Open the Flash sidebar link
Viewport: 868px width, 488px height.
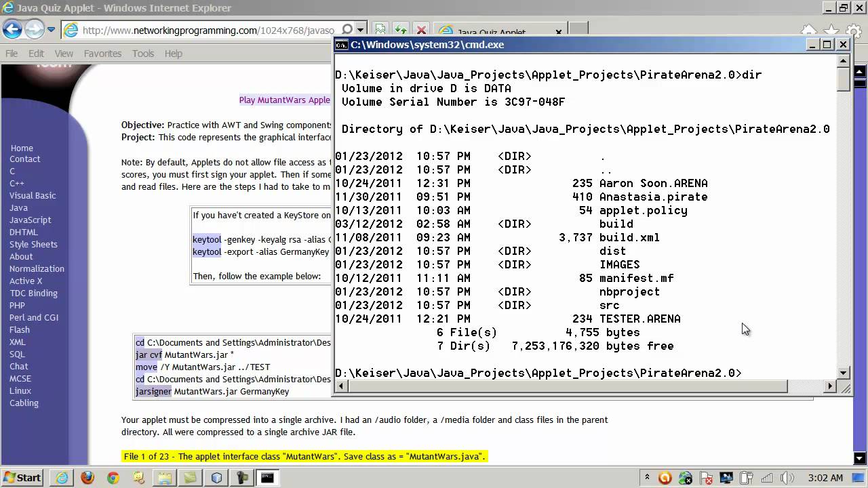[x=20, y=329]
